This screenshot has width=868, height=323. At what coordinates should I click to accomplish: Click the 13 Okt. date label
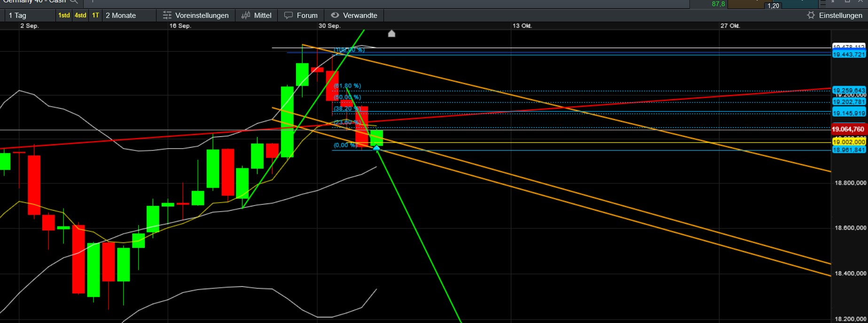(x=522, y=26)
